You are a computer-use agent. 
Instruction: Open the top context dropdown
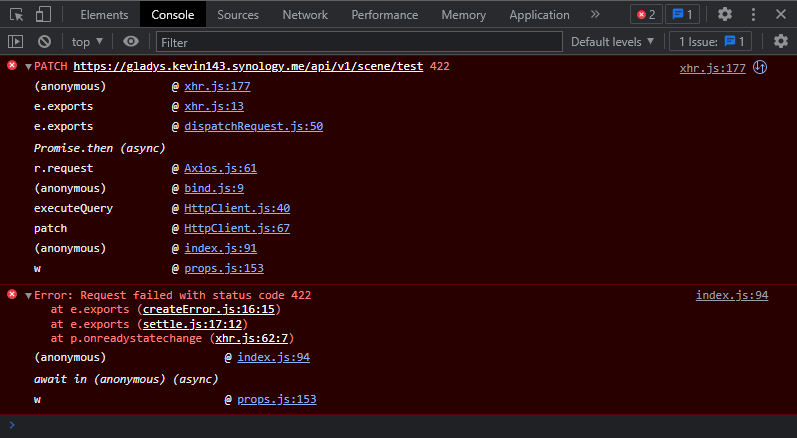click(88, 41)
